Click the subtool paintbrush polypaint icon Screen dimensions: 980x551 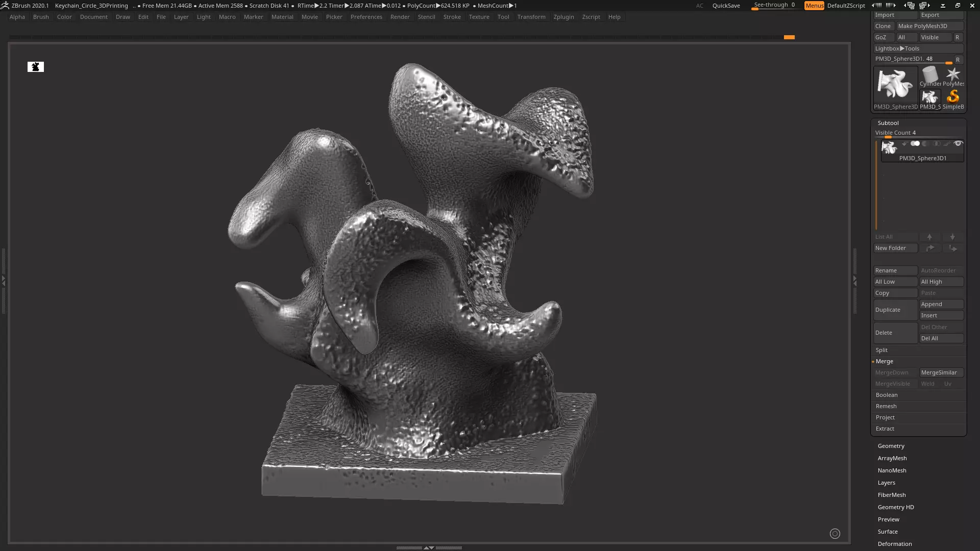tap(947, 144)
